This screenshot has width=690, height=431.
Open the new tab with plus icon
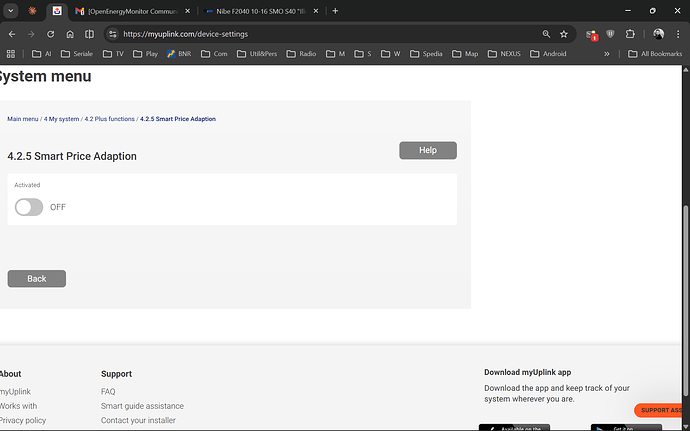[335, 11]
